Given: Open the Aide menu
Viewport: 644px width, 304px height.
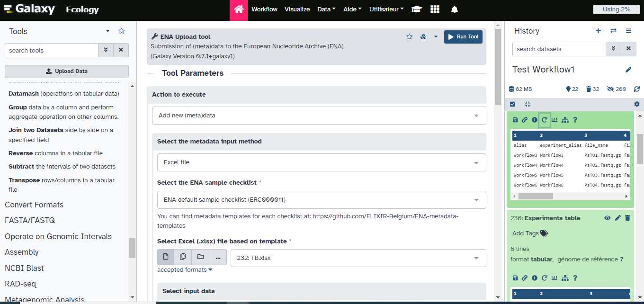Looking at the screenshot, I should (x=352, y=9).
